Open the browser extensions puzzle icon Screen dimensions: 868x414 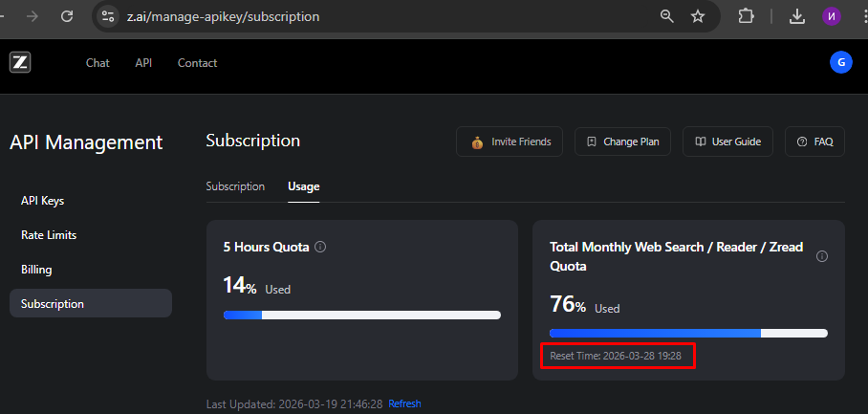[x=747, y=16]
